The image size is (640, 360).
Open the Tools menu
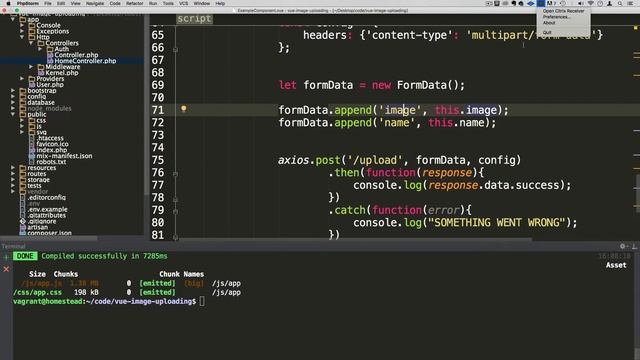(x=168, y=3)
